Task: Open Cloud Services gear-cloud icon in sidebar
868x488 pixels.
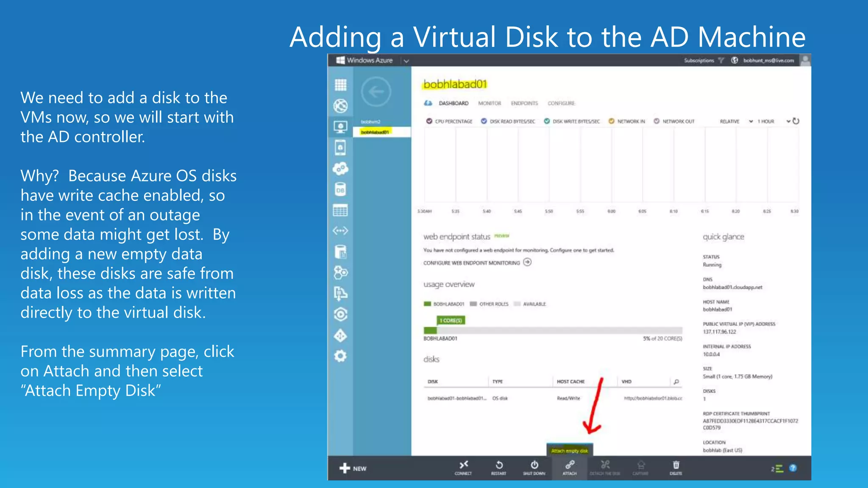Action: 340,169
